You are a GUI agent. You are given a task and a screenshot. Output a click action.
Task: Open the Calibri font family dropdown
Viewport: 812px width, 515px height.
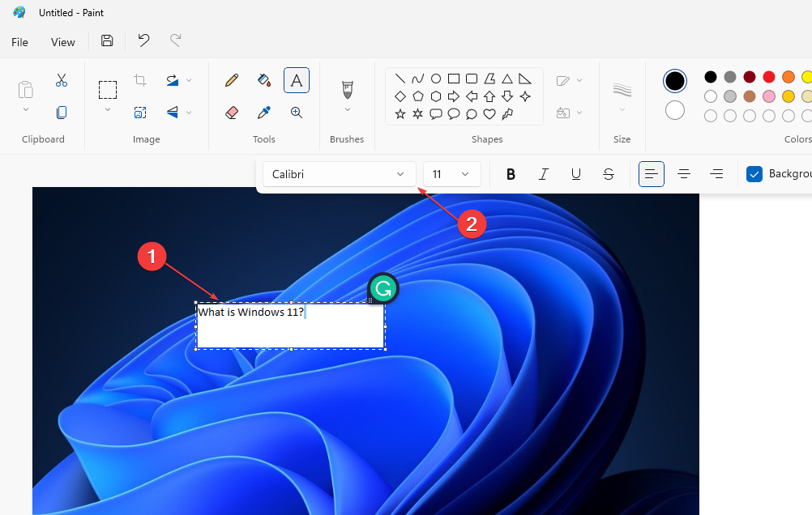point(340,174)
